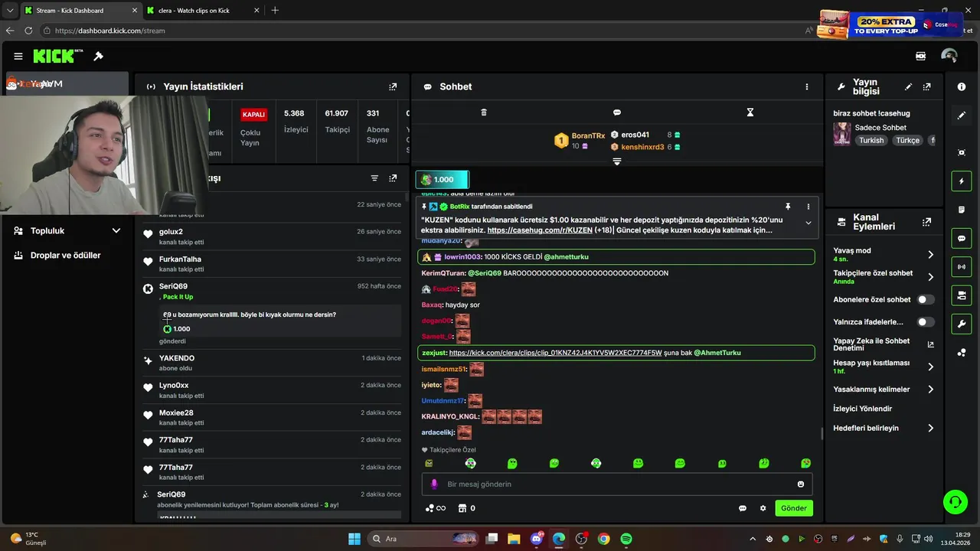Screen dimensions: 980x551
Task: Send message with Gönder button
Action: (793, 508)
